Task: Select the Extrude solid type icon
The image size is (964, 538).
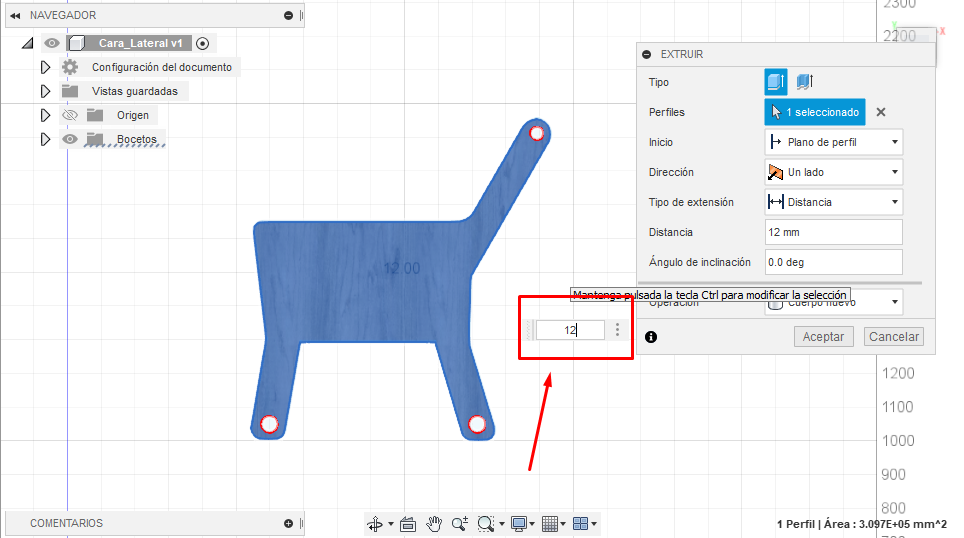Action: pyautogui.click(x=776, y=82)
